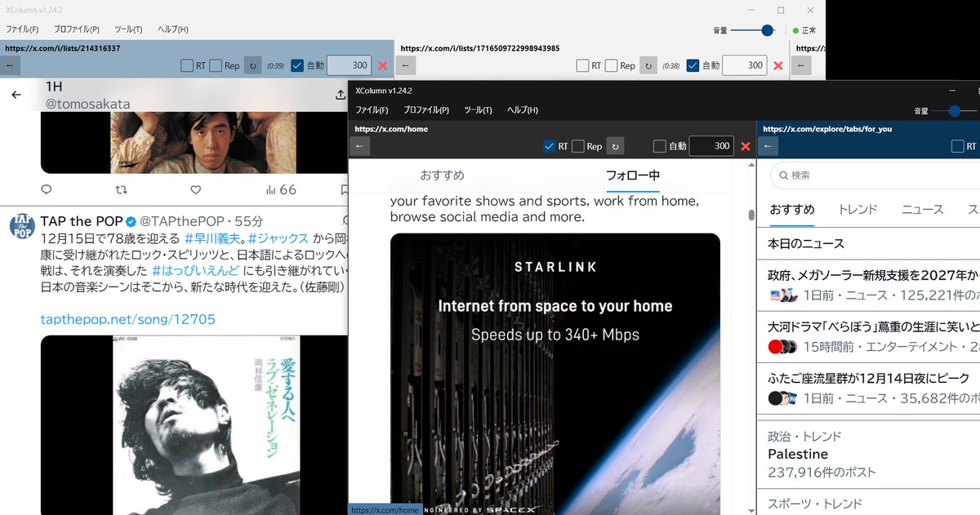Image resolution: width=980 pixels, height=515 pixels.
Task: Open the TAP the POP profile avatar
Action: click(x=22, y=224)
